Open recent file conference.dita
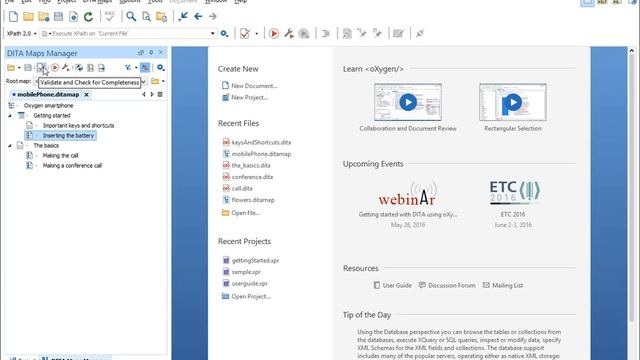Screen dimensions: 640x360 252,177
